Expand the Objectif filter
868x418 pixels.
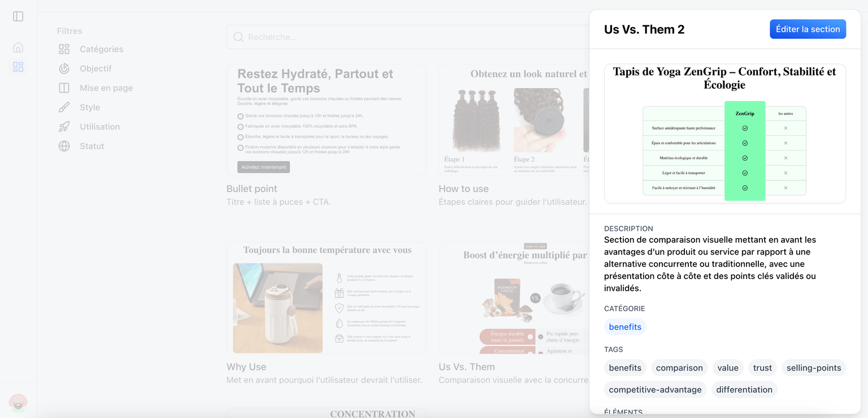(x=96, y=68)
